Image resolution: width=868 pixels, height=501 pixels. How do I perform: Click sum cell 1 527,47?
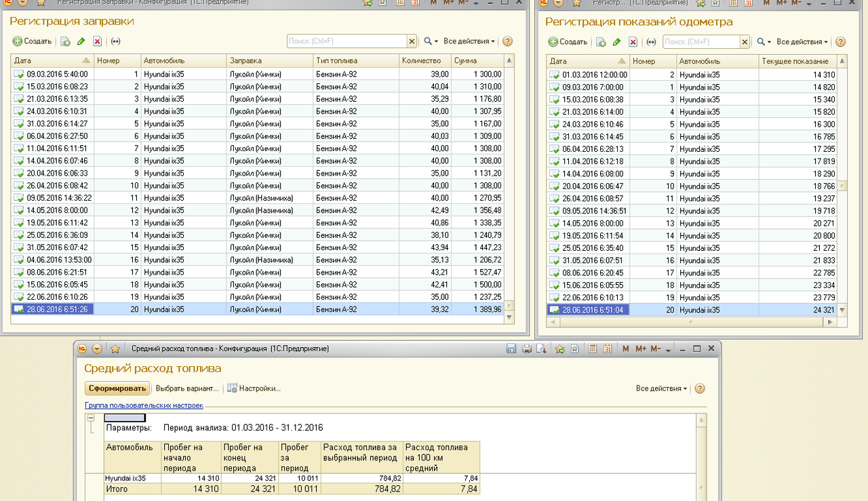coord(477,273)
